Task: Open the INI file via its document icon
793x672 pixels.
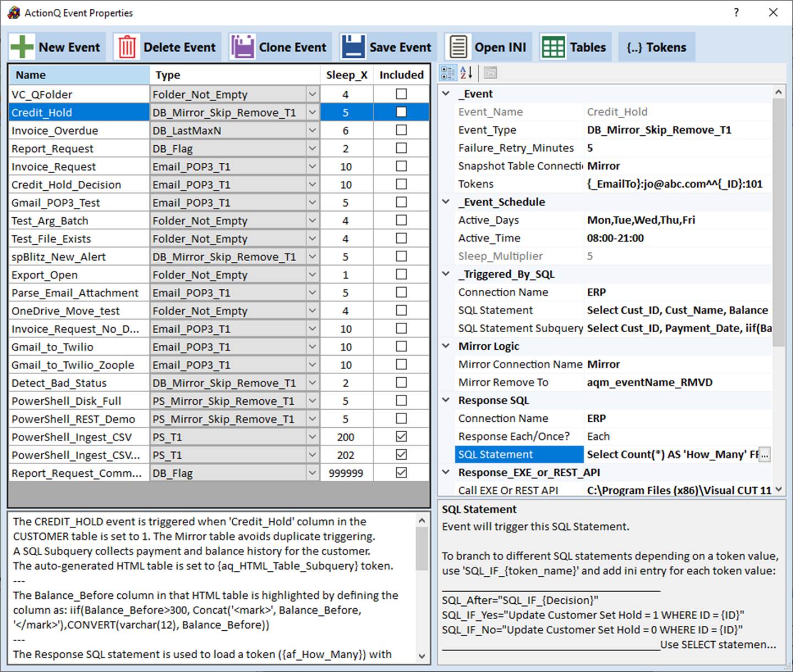Action: (458, 47)
